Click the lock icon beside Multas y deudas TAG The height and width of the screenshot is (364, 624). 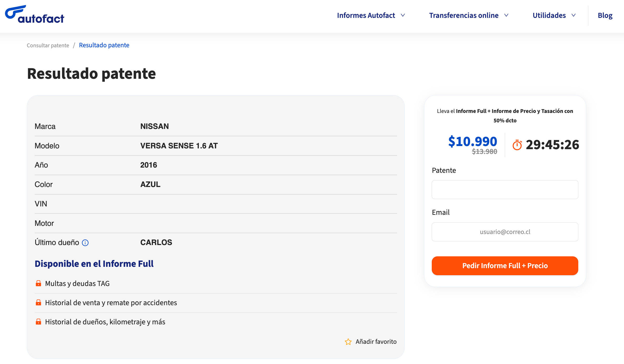(x=38, y=283)
